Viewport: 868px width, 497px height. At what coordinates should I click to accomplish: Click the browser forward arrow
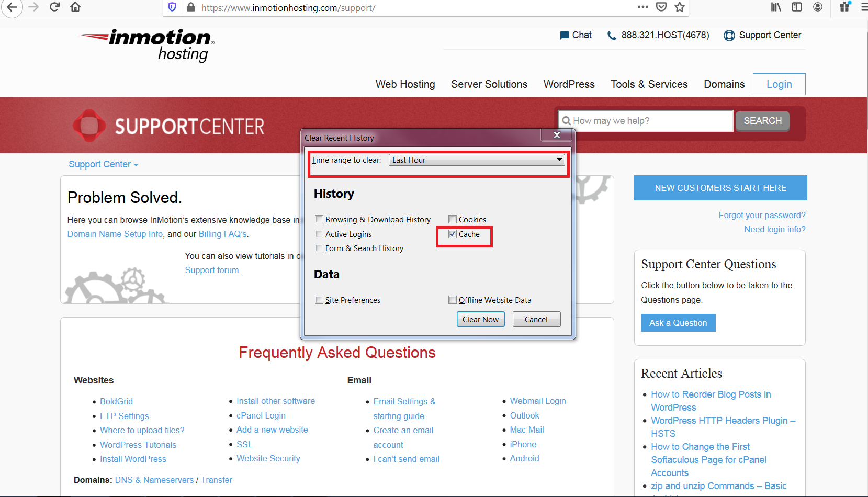click(33, 7)
